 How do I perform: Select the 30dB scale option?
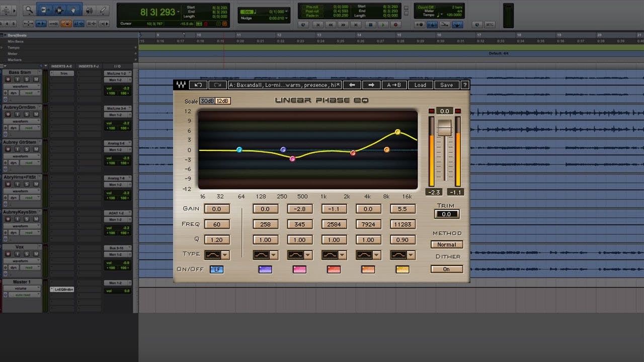pos(207,101)
